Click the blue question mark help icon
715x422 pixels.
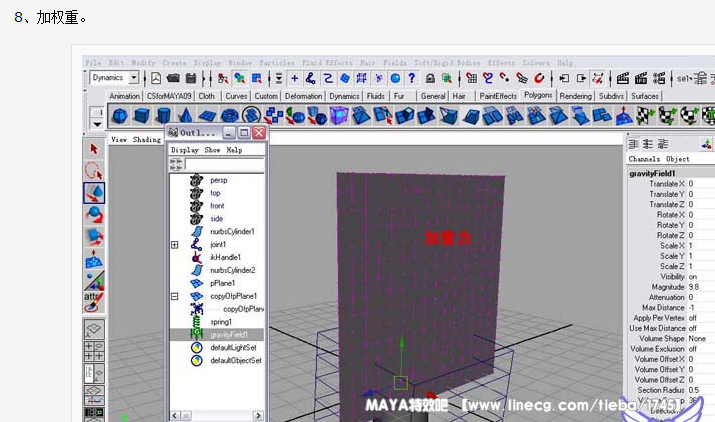tap(412, 78)
